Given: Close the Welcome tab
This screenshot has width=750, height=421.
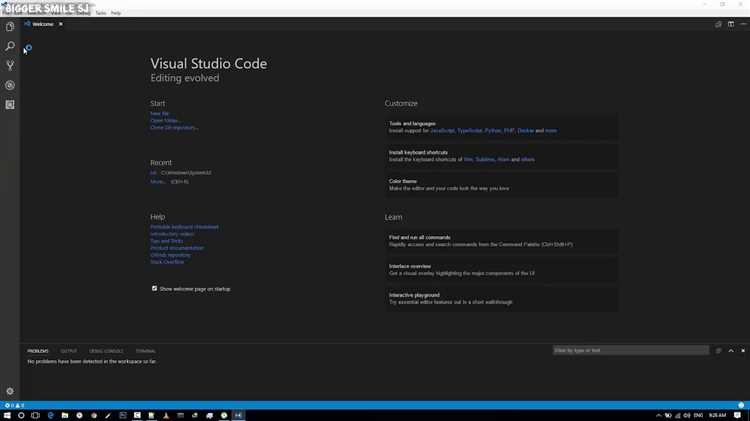Looking at the screenshot, I should pos(61,24).
